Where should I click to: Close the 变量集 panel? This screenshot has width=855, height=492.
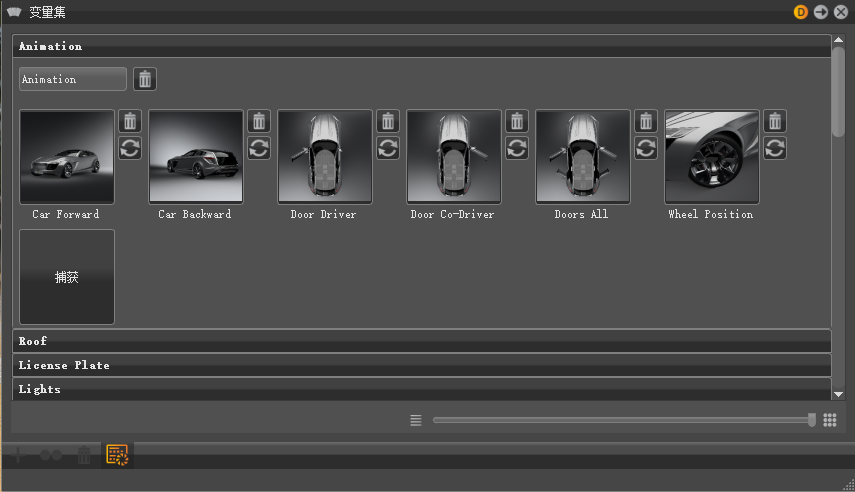tap(841, 12)
